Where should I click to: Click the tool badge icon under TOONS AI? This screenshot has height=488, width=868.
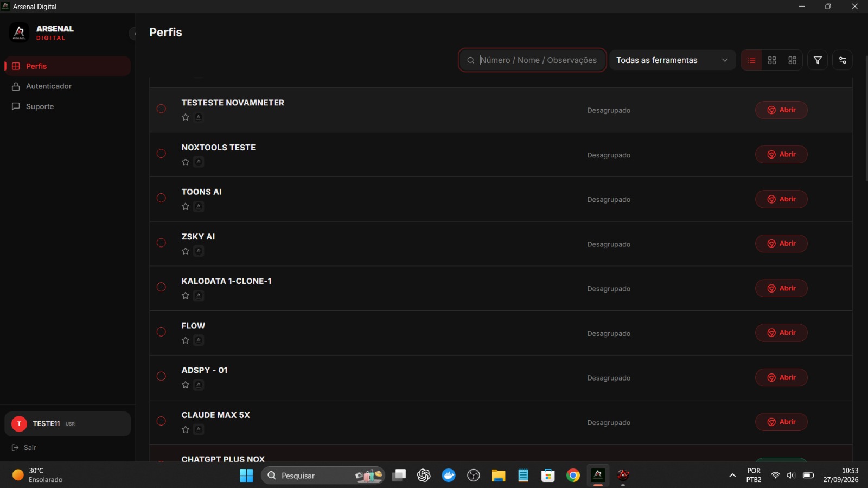[x=199, y=206]
